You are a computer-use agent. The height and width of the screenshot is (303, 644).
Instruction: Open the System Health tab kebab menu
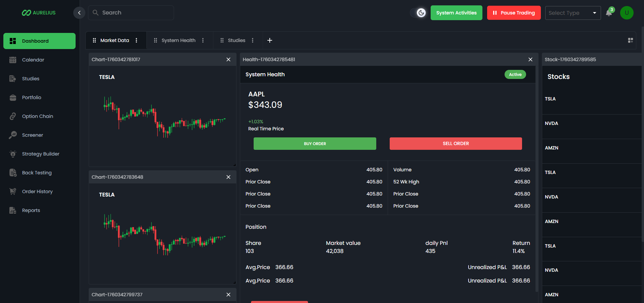coord(203,40)
